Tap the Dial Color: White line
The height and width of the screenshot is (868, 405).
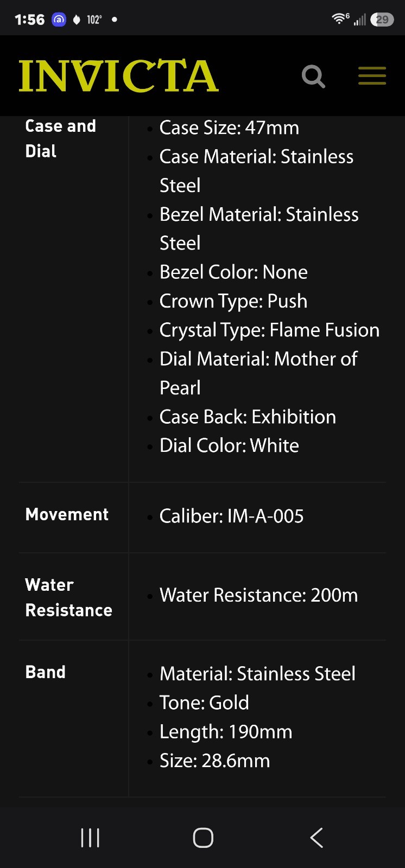[x=229, y=446]
